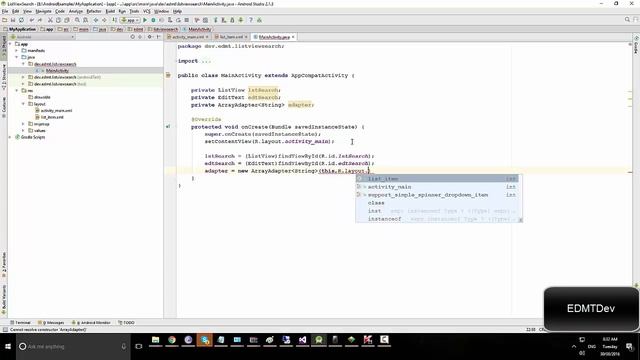This screenshot has width=640, height=360.
Task: Select the java breadcrumb
Action: click(100, 29)
